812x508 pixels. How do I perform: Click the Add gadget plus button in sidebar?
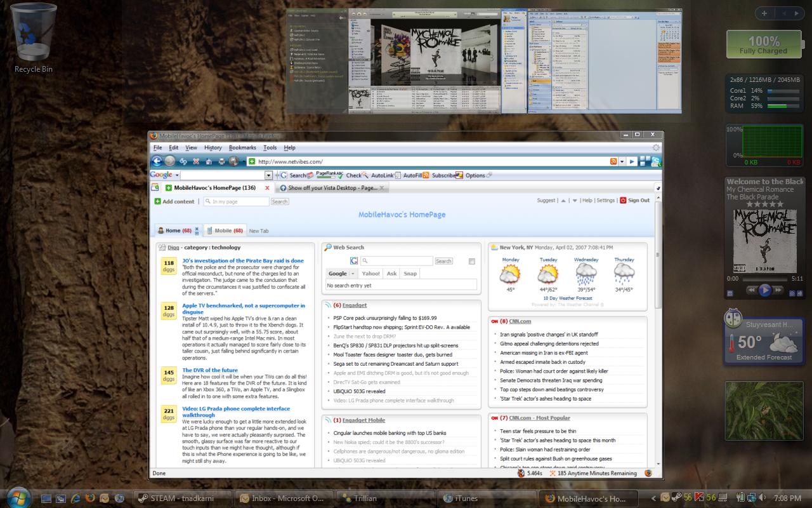coord(764,13)
